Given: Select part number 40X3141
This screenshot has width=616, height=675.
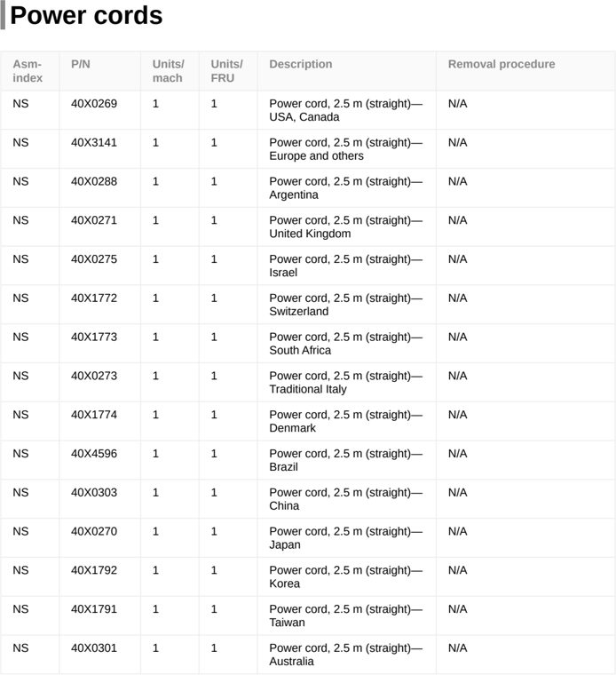Looking at the screenshot, I should click(x=94, y=142).
